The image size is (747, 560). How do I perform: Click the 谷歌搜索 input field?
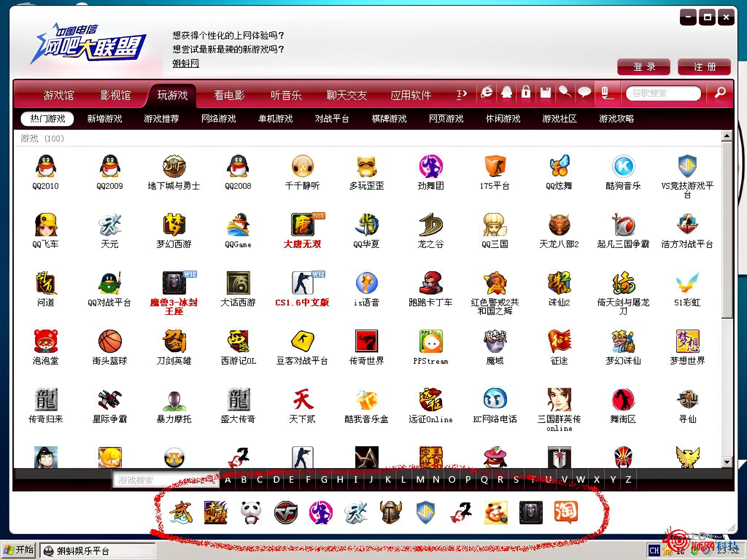663,93
